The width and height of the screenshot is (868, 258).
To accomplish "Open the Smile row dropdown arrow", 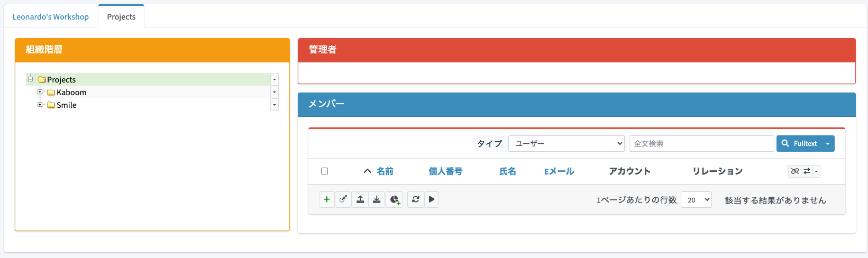I will tap(274, 105).
